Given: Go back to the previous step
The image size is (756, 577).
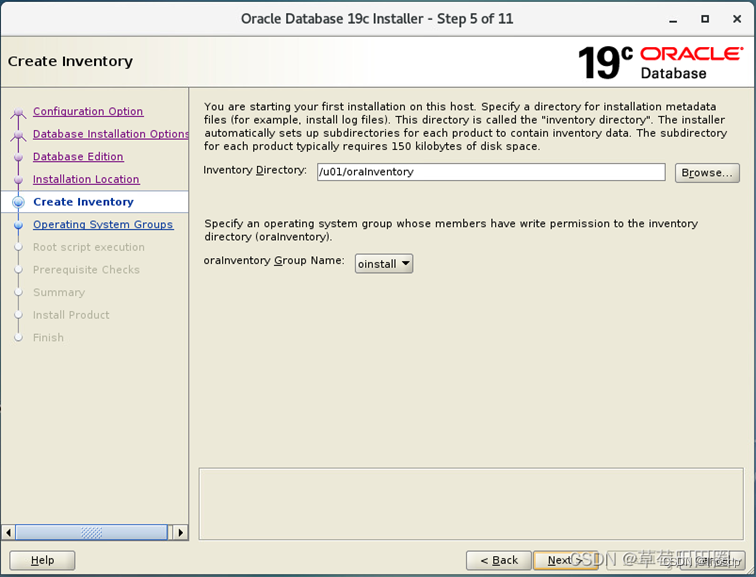Looking at the screenshot, I should 499,560.
